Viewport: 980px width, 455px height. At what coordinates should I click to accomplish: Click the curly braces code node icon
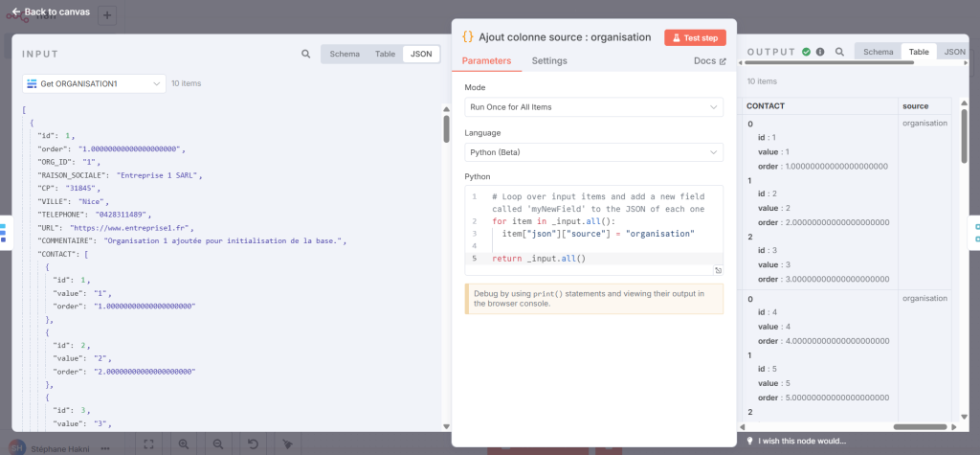pyautogui.click(x=467, y=37)
